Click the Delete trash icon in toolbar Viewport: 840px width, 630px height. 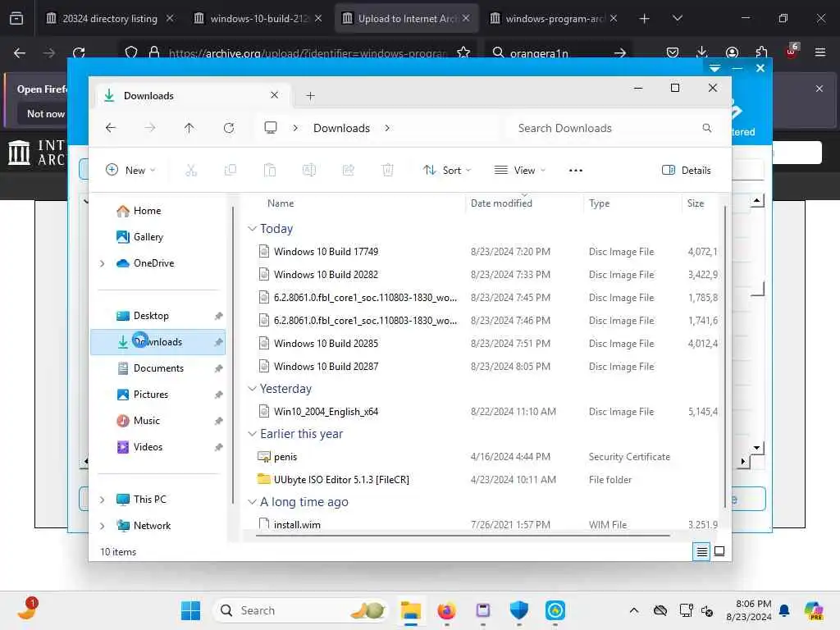point(388,171)
